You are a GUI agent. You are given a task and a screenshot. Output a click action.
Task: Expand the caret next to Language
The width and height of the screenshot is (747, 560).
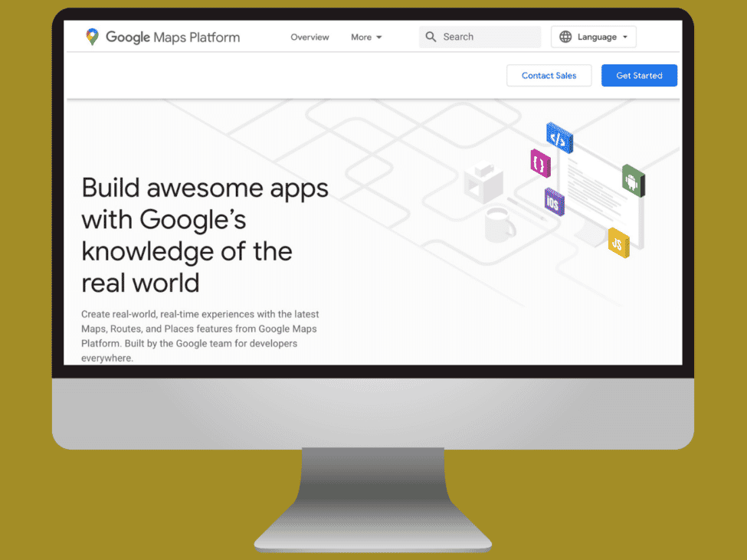coord(626,36)
